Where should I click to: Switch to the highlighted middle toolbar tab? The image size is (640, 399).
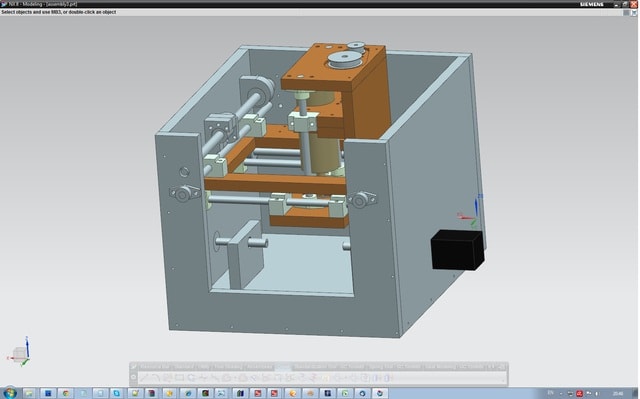pyautogui.click(x=282, y=367)
